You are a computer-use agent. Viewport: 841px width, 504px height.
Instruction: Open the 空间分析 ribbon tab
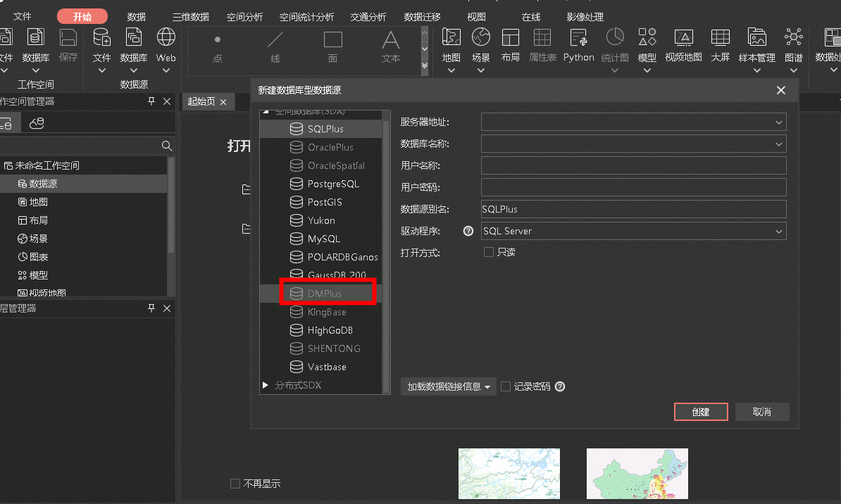(x=244, y=17)
